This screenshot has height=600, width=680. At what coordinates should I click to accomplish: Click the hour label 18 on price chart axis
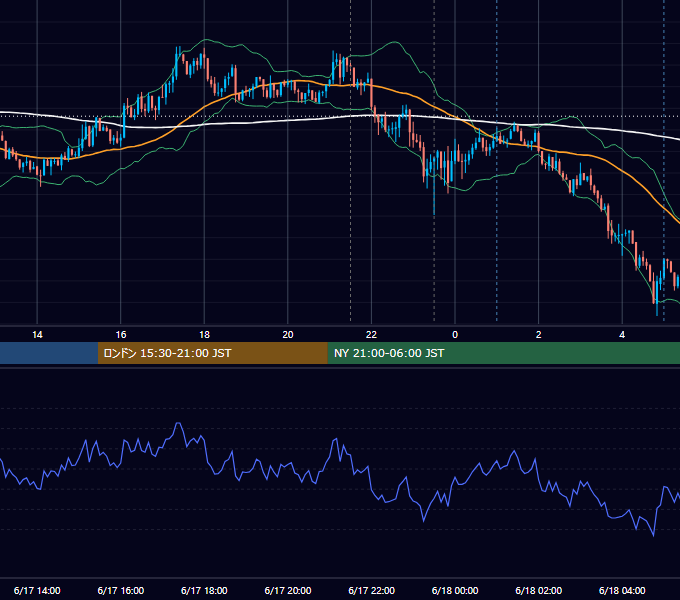pos(204,335)
